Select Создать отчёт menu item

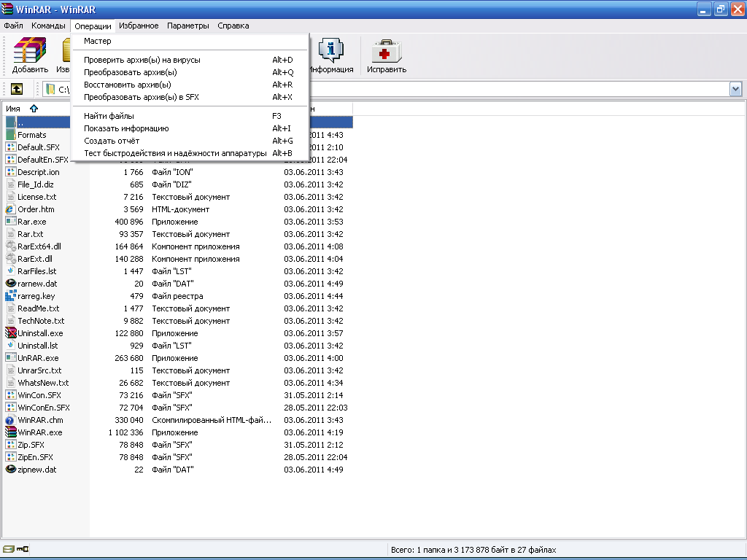[x=112, y=141]
